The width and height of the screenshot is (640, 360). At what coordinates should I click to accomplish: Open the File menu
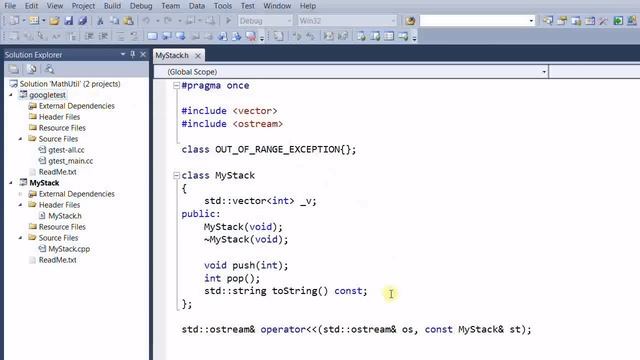(x=10, y=6)
